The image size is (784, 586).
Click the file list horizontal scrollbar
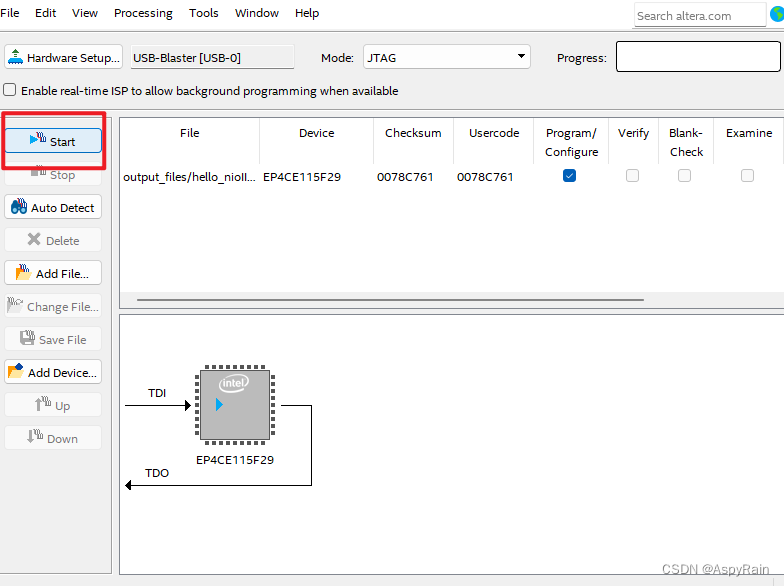coord(390,300)
